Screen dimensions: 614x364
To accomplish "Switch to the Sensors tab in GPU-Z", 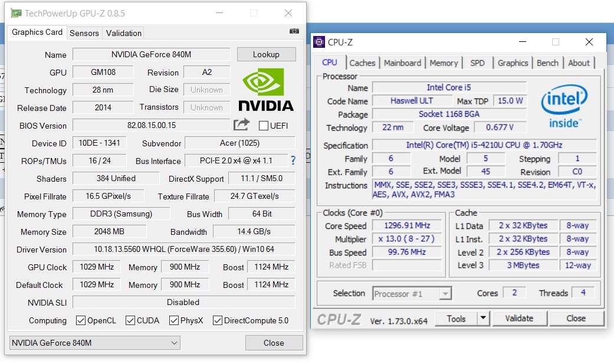I will (x=84, y=33).
